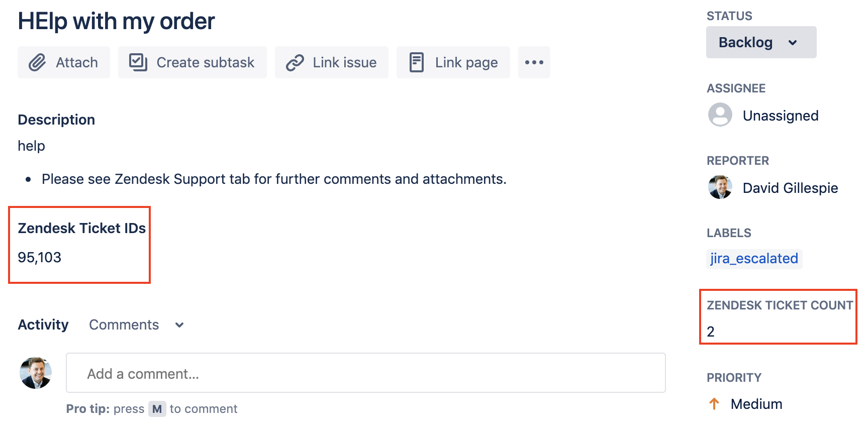The width and height of the screenshot is (868, 430).
Task: Click the paperclip Attach icon
Action: point(37,63)
